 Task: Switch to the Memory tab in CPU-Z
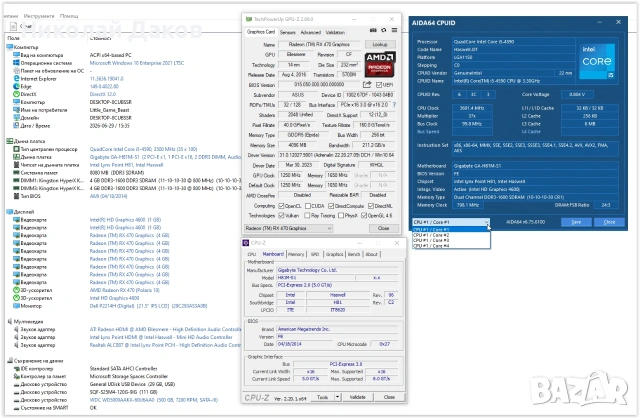296,254
